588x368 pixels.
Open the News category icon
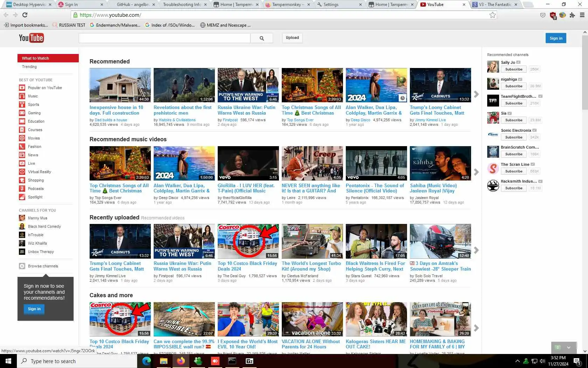pos(22,155)
